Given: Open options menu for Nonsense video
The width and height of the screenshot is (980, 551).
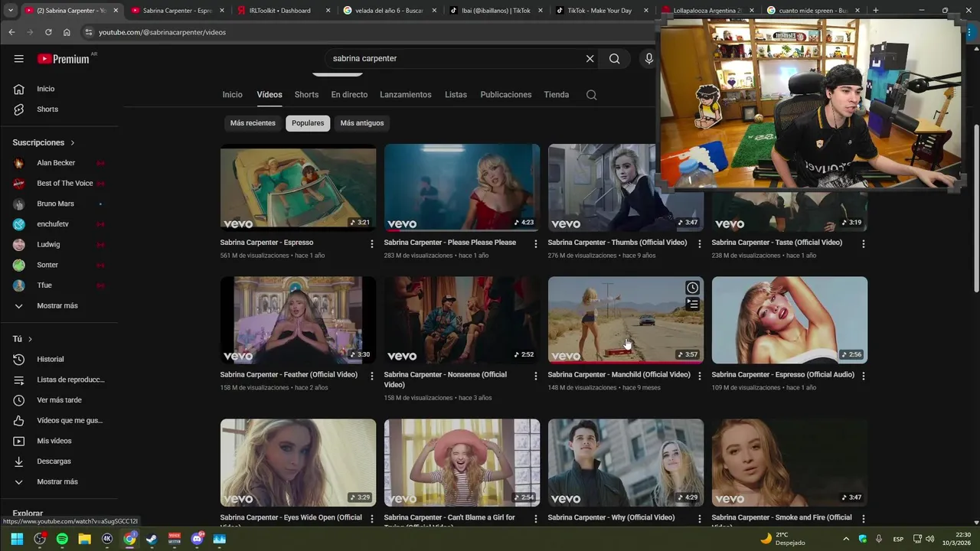Looking at the screenshot, I should pos(535,376).
